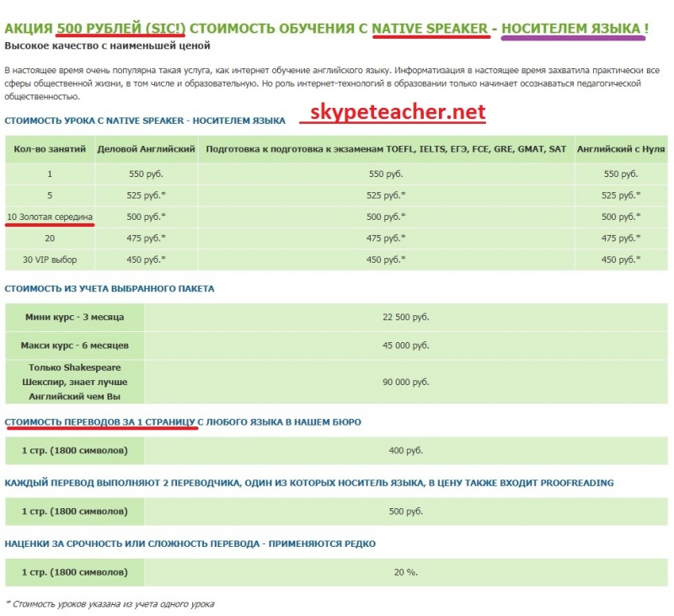Click '1 стр. (1800 символов)' beside 20 %
The image size is (674, 616).
pyautogui.click(x=74, y=572)
